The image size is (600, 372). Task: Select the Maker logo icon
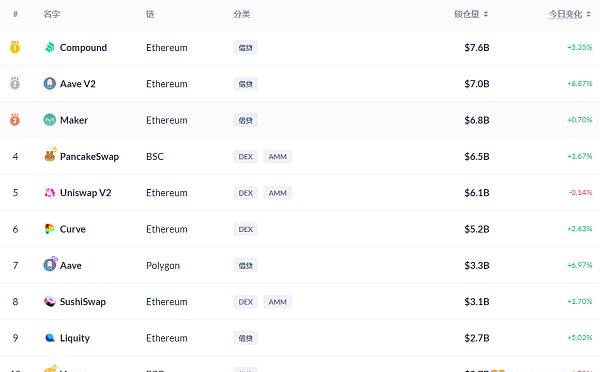[x=50, y=120]
